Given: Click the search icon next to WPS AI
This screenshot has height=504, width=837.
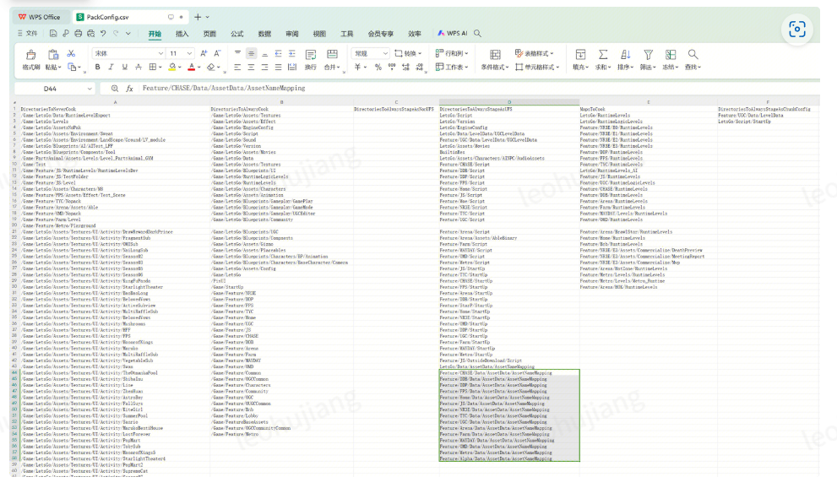Looking at the screenshot, I should (478, 34).
